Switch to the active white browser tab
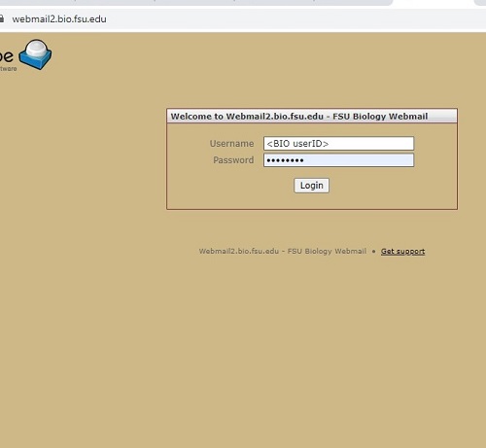Screen dimensions: 486x448 coord(434,3)
